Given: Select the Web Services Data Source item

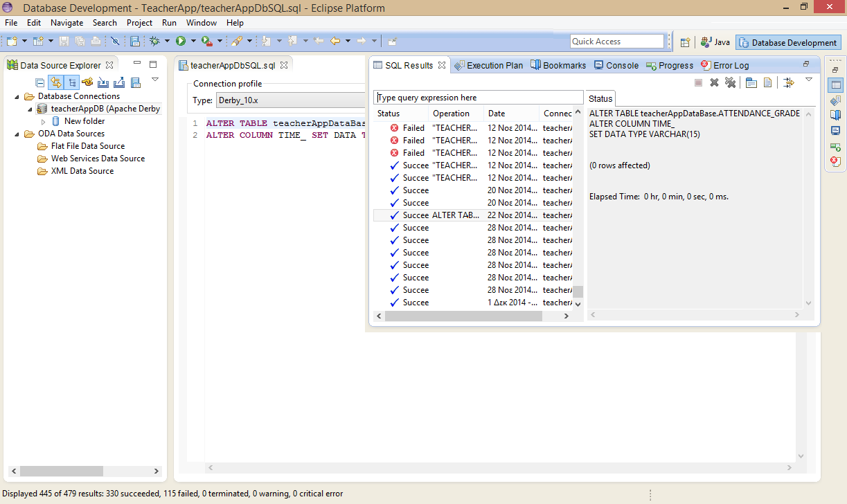Looking at the screenshot, I should [x=91, y=159].
